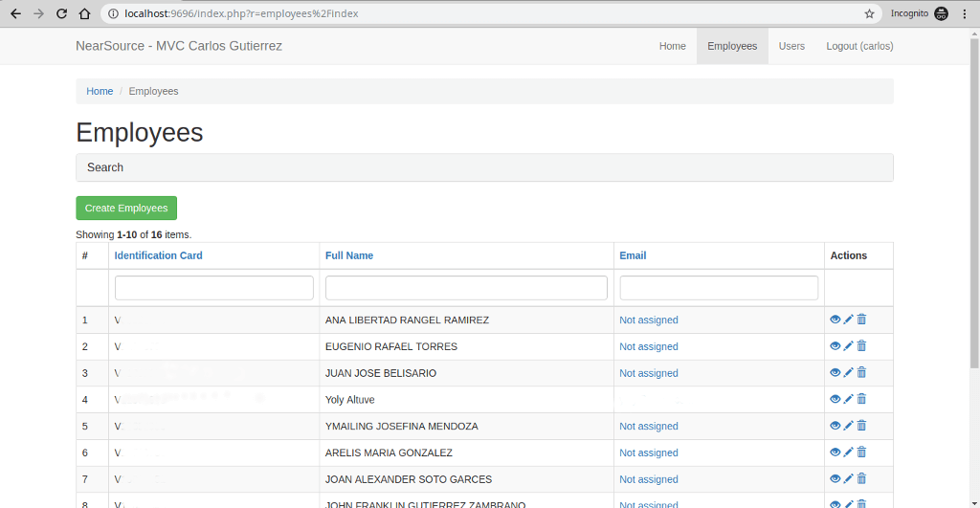The image size is (980, 508).
Task: Click the Showing 1-10 of 16 items summary
Action: pos(134,235)
